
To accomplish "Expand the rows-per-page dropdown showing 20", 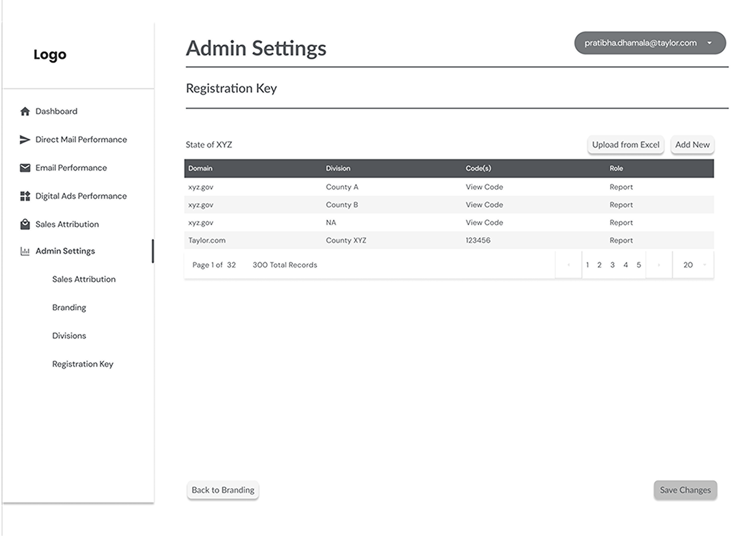I will [x=694, y=265].
